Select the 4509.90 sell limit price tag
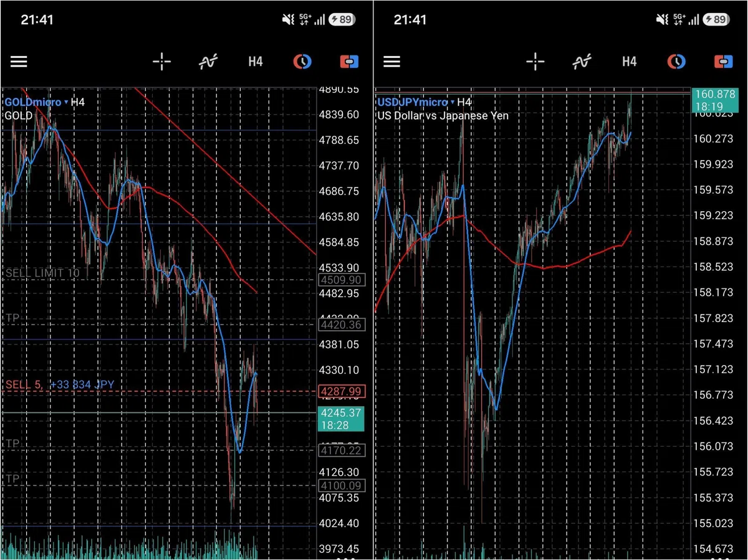This screenshot has width=748, height=560. click(342, 280)
